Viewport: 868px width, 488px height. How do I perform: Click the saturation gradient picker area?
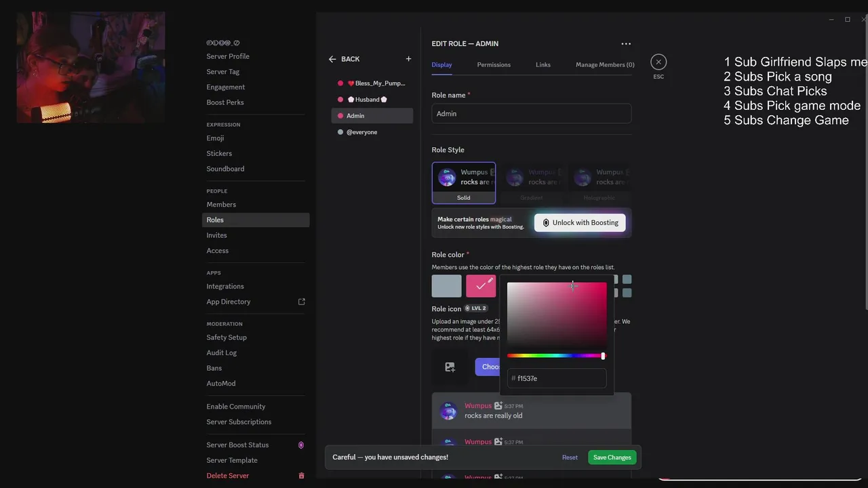557,314
